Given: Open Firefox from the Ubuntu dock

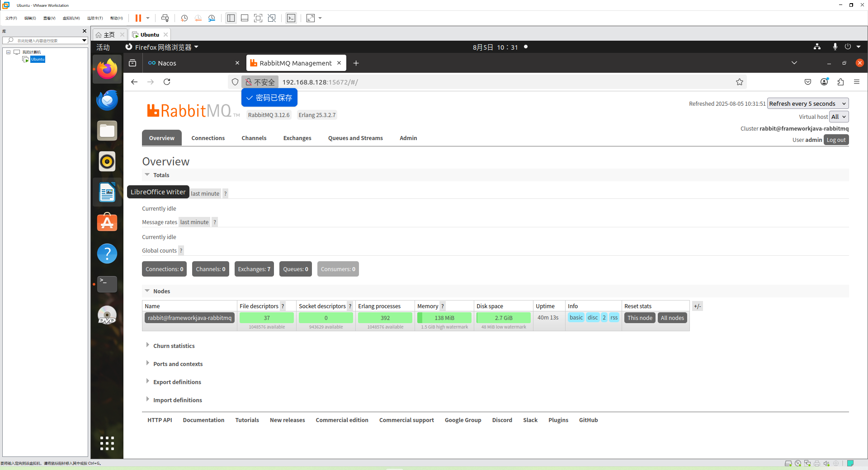Looking at the screenshot, I should tap(107, 69).
